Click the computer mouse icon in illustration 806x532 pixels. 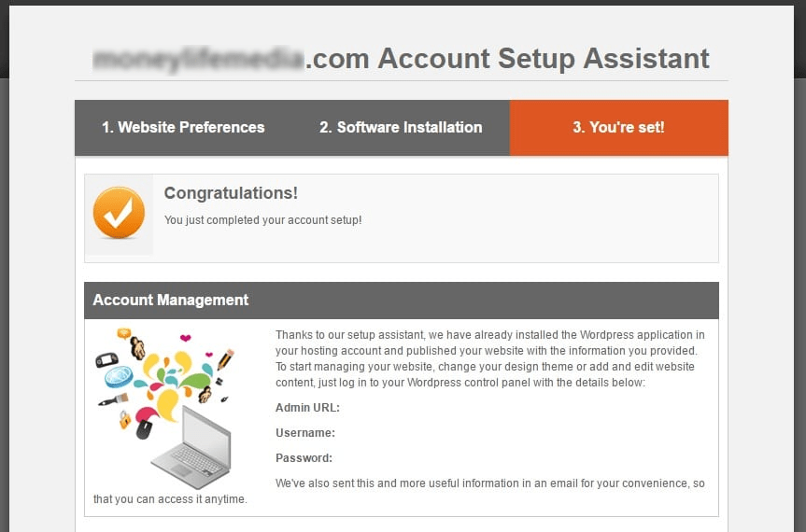[x=144, y=428]
